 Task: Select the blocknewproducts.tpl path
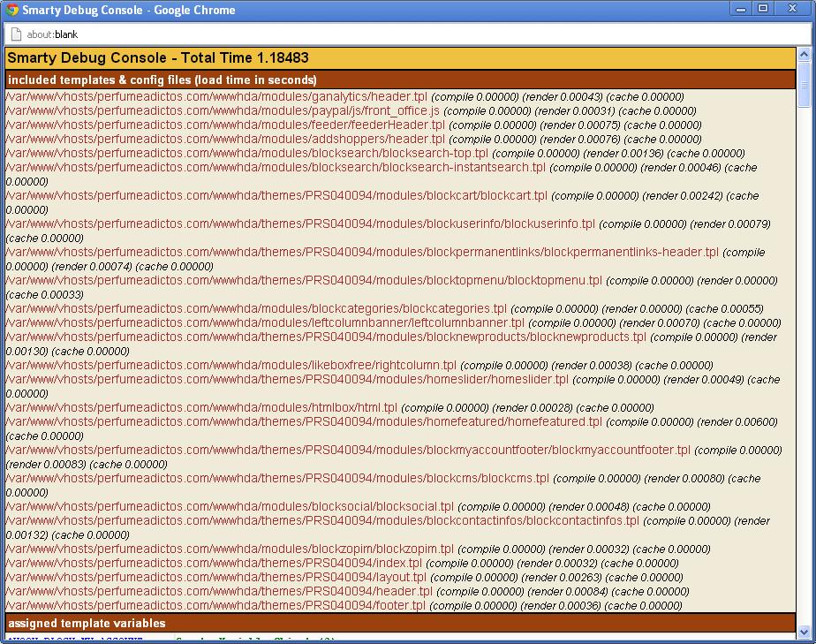326,337
